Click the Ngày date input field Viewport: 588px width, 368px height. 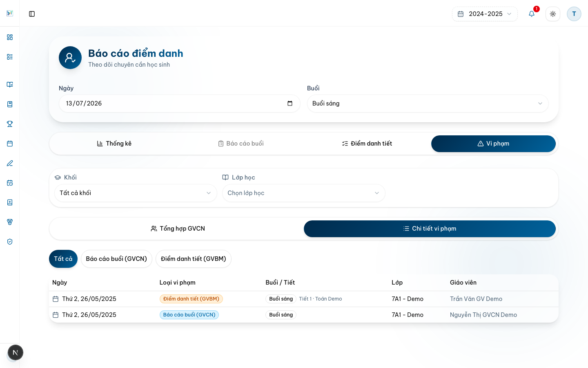click(180, 103)
